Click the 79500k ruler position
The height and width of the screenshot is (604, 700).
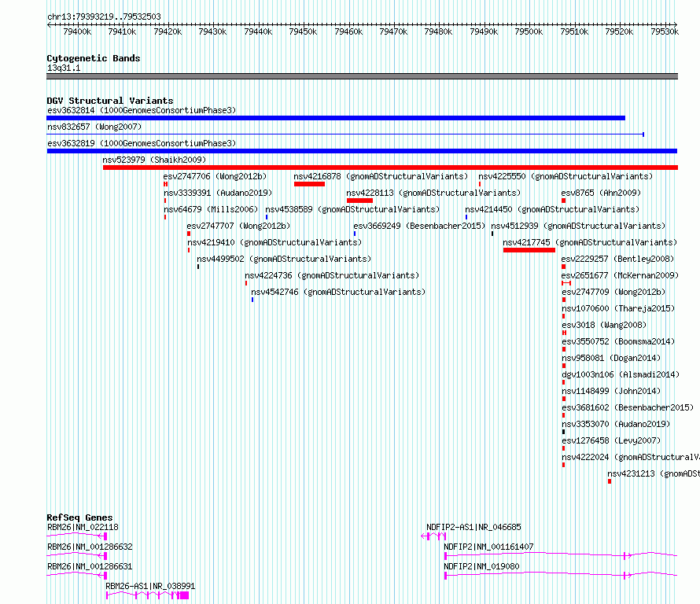[x=529, y=31]
